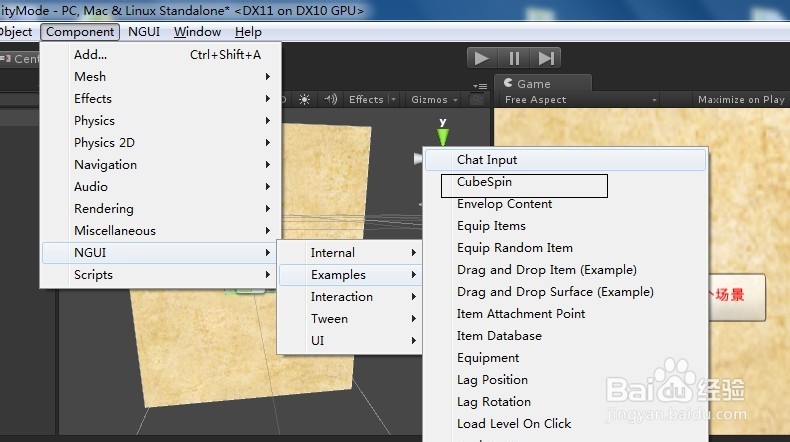Open the Gizmos dropdown
Viewport: 790px width, 442px height.
434,99
